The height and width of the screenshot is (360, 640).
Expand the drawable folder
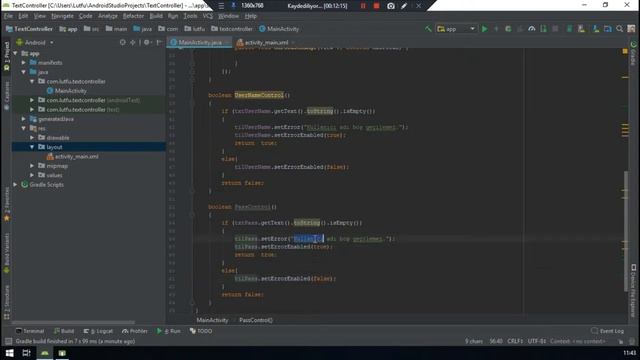coord(32,138)
